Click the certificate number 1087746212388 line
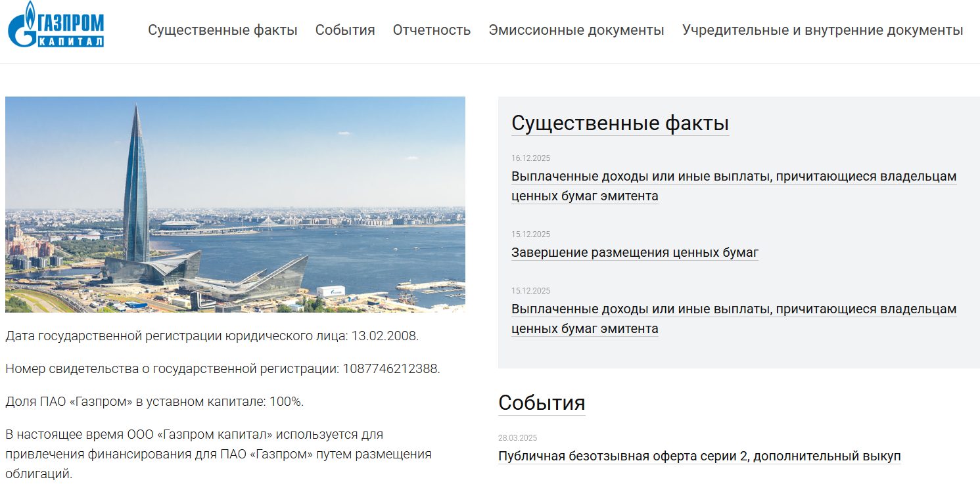980x486 pixels. coord(223,369)
